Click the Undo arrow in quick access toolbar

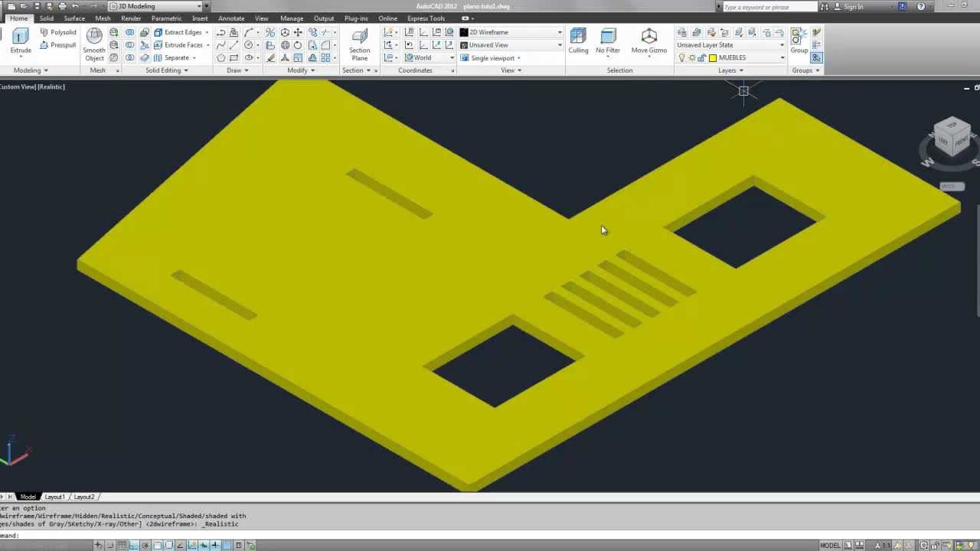(x=74, y=6)
